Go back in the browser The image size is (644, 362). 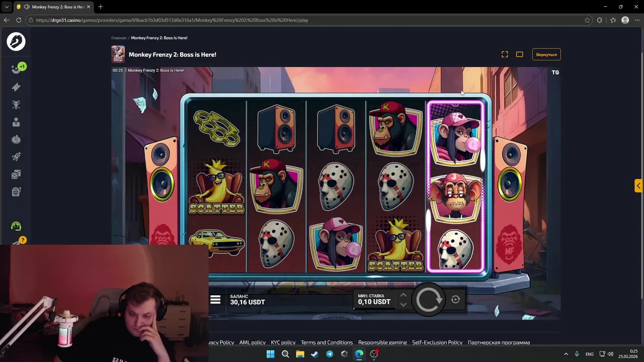[x=7, y=20]
